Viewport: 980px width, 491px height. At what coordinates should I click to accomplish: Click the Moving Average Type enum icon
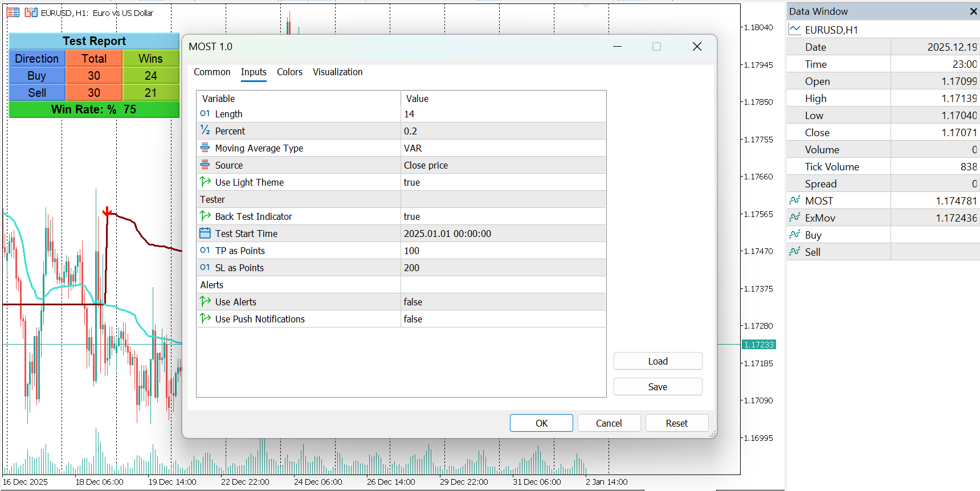click(x=205, y=148)
